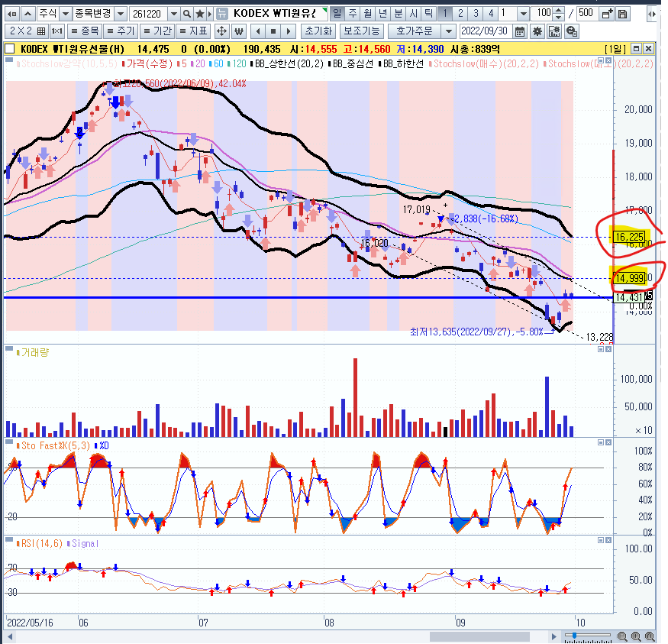668x644 pixels.
Task: Step chart forward with right arrow
Action: [289, 31]
